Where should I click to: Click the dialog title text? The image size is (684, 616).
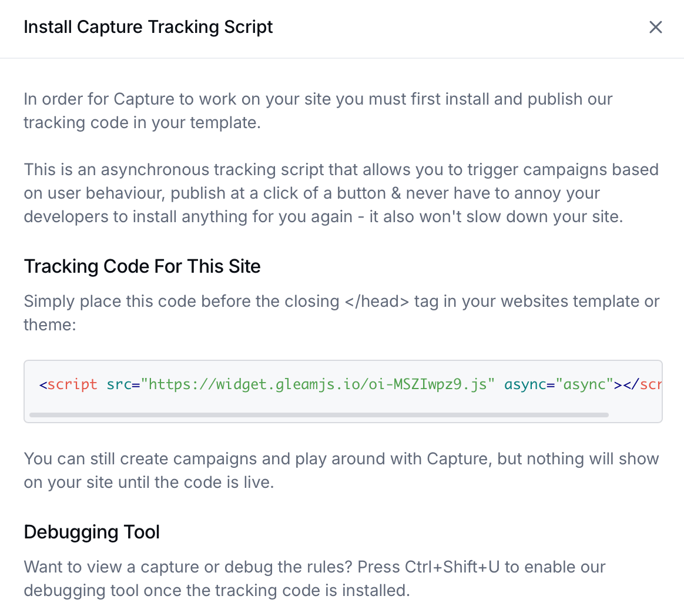coord(148,27)
